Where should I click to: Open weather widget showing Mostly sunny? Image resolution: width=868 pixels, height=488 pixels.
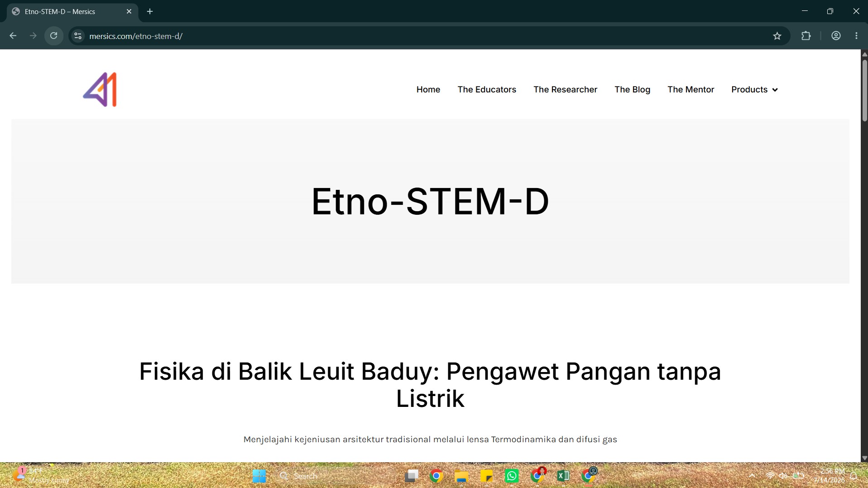tap(41, 476)
